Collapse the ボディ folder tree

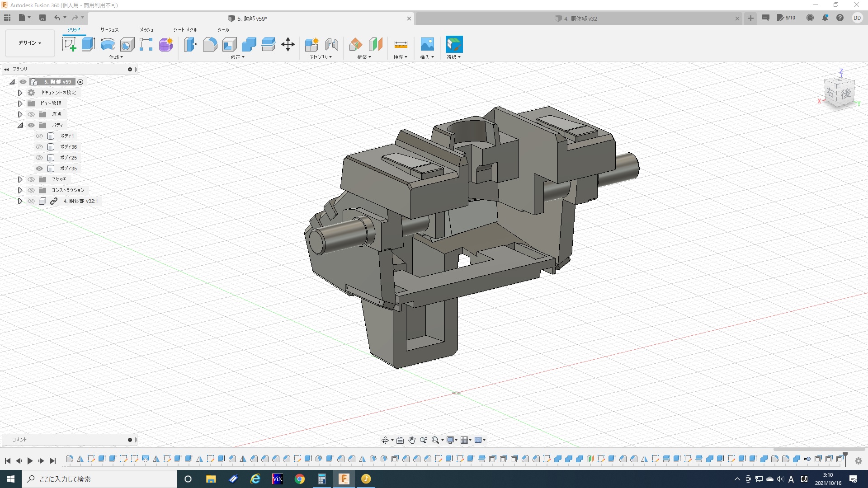click(x=20, y=125)
